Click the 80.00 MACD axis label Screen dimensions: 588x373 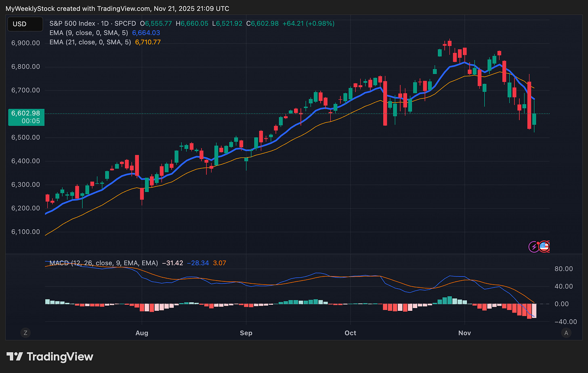[564, 269]
